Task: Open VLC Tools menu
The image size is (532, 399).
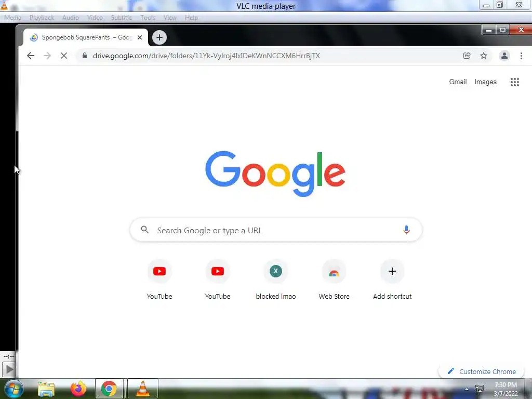Action: [148, 18]
